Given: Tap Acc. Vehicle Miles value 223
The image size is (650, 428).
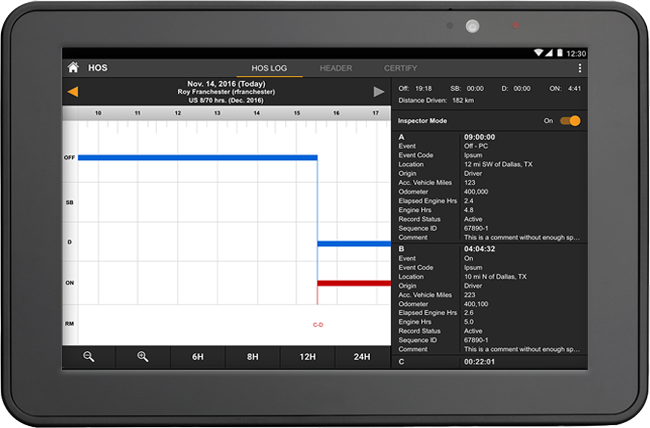Looking at the screenshot, I should pyautogui.click(x=470, y=295).
